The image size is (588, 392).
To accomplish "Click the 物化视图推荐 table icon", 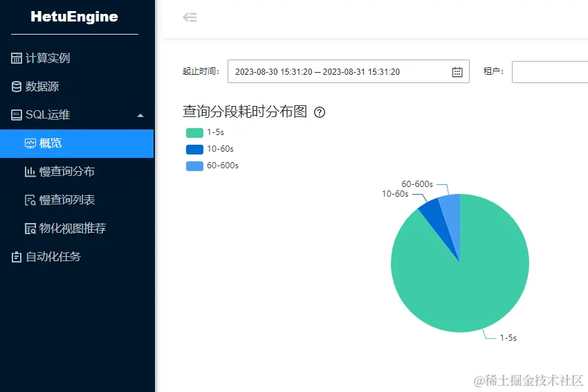I will coord(30,229).
